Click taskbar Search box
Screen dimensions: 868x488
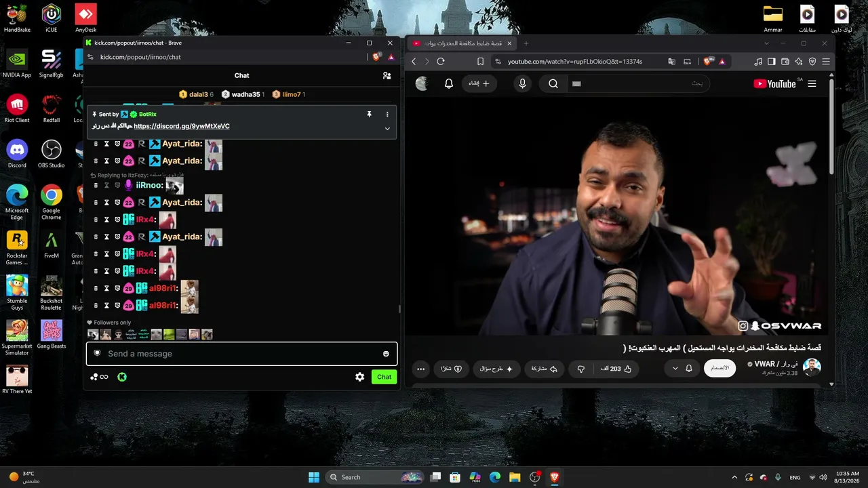[376, 477]
